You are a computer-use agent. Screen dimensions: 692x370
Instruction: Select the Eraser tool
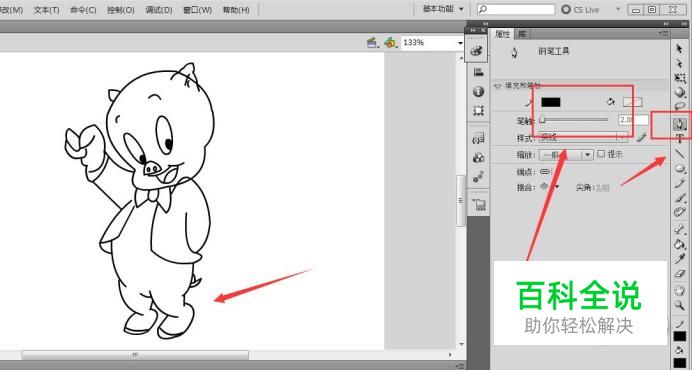680,274
